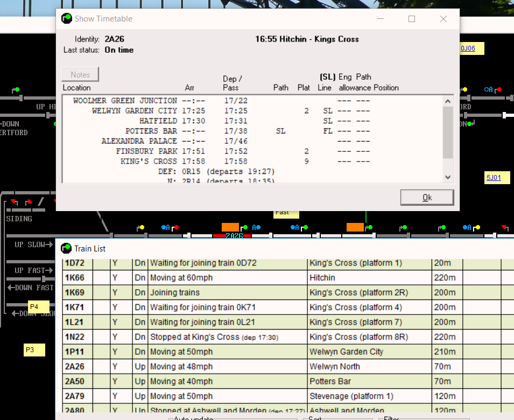Image resolution: width=514 pixels, height=420 pixels.
Task: Click 'Stevenage (platform 1)' location cell
Action: coord(369,396)
